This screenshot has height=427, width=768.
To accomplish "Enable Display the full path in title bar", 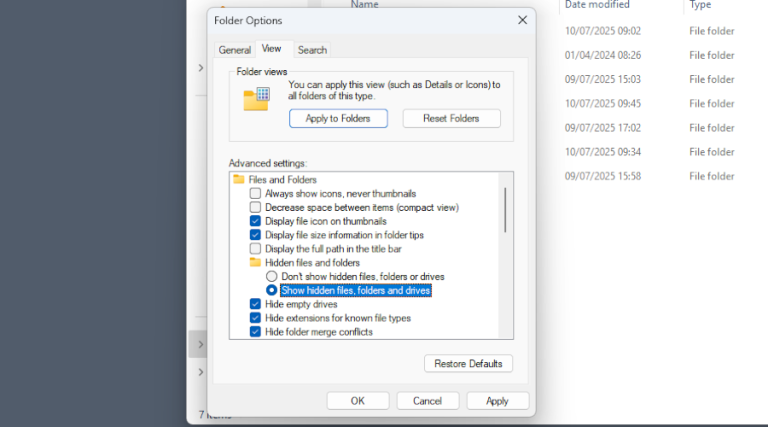I will pos(255,249).
